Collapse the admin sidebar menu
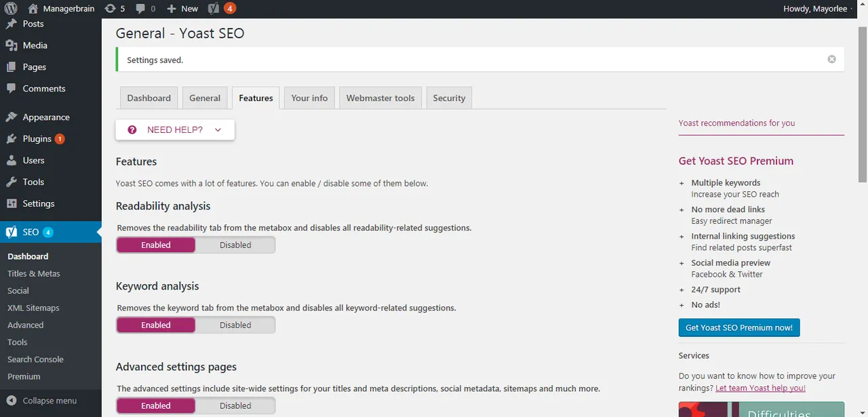Image resolution: width=868 pixels, height=417 pixels. [x=51, y=401]
